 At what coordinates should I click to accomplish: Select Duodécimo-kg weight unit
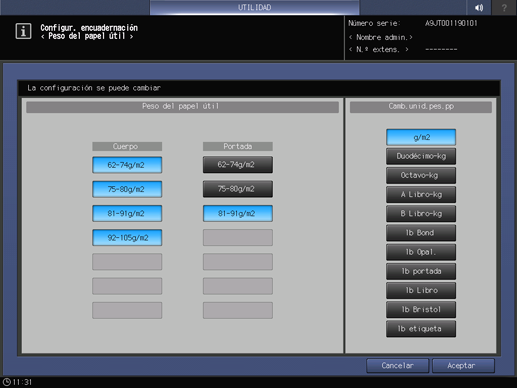(x=421, y=156)
